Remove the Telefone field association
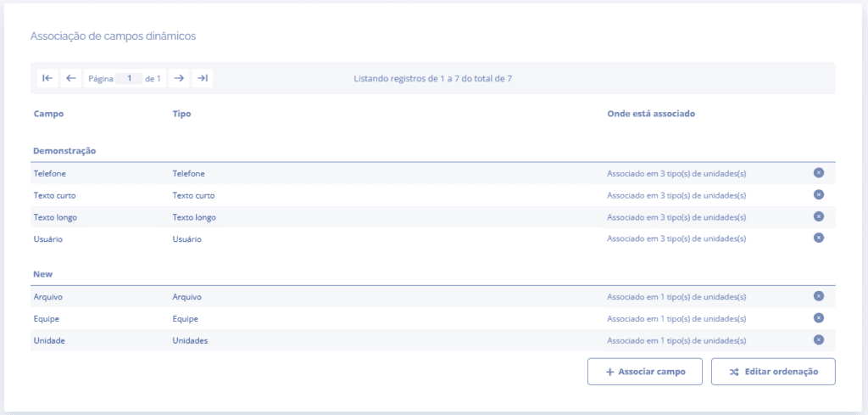Viewport: 868px width, 415px height. (819, 173)
